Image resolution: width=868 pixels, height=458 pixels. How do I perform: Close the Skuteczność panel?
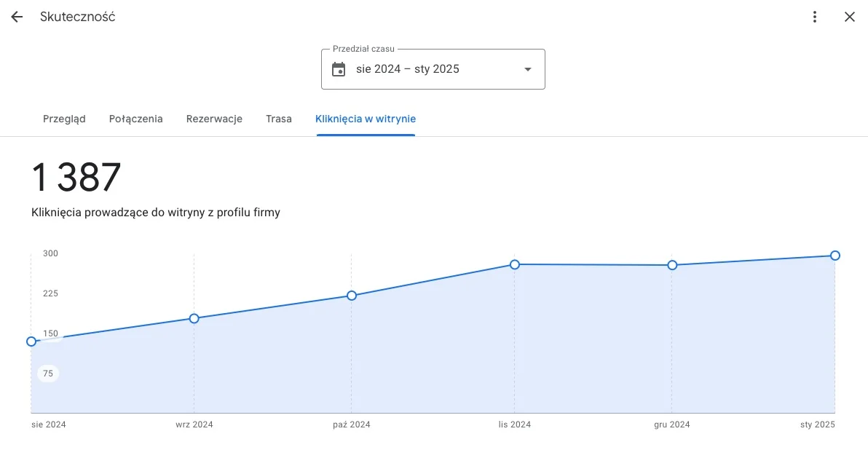[849, 17]
